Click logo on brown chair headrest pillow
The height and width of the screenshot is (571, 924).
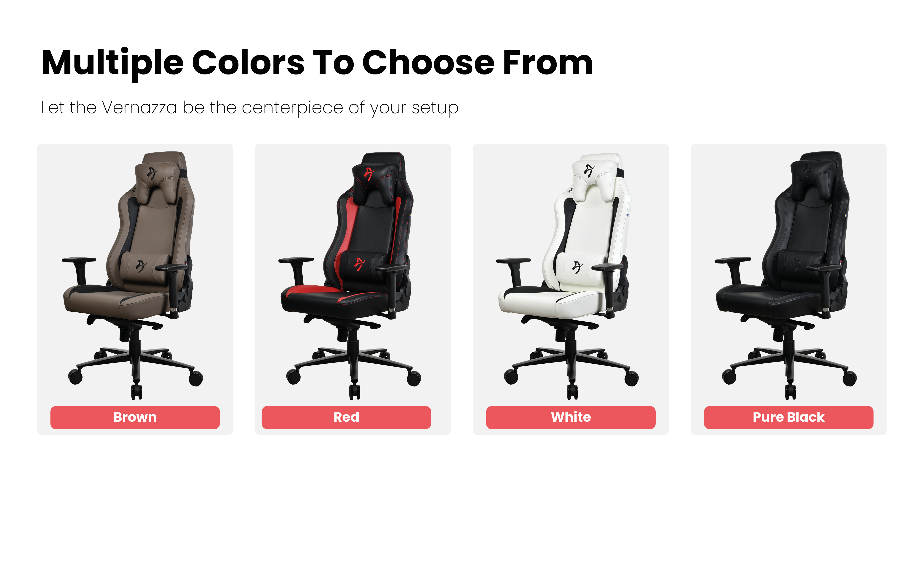tap(152, 173)
